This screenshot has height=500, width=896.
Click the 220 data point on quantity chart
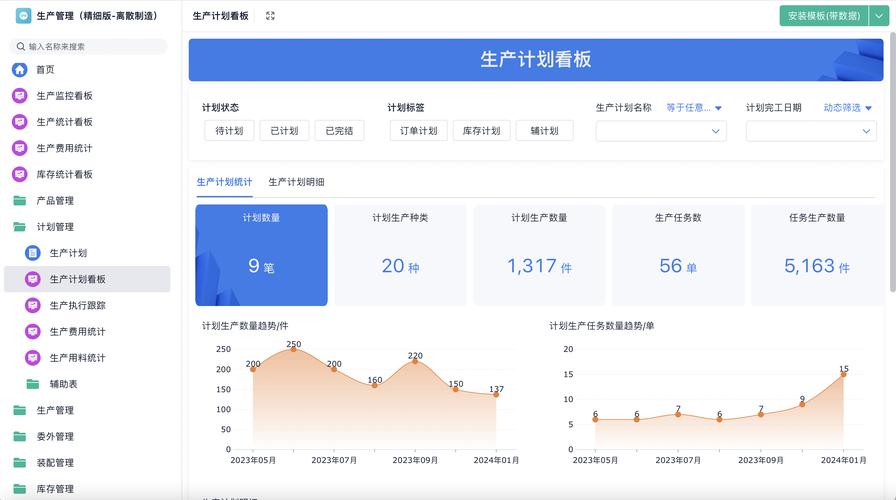[415, 361]
